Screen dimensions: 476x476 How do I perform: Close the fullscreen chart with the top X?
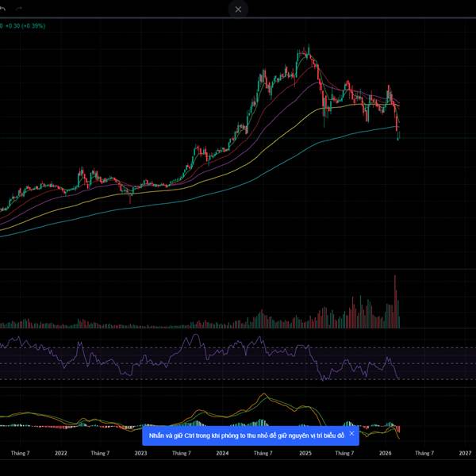pos(238,10)
